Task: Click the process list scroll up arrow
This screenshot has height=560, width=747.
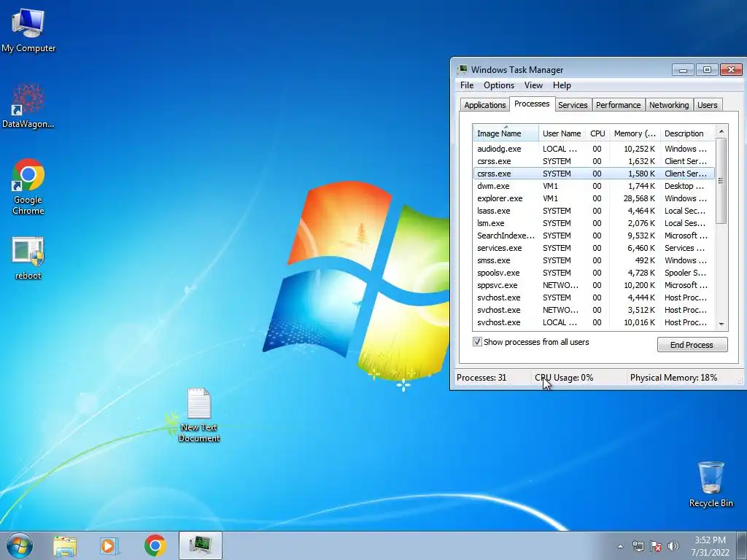Action: click(721, 131)
